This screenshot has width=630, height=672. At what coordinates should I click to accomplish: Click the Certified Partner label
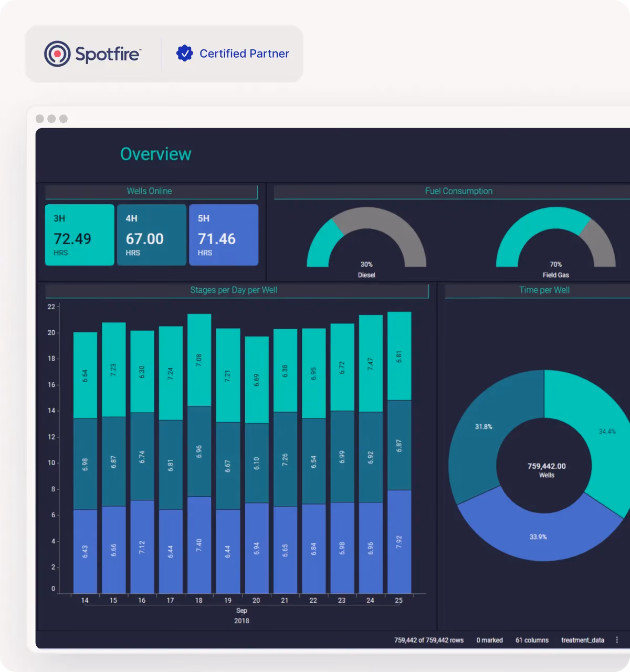[244, 54]
